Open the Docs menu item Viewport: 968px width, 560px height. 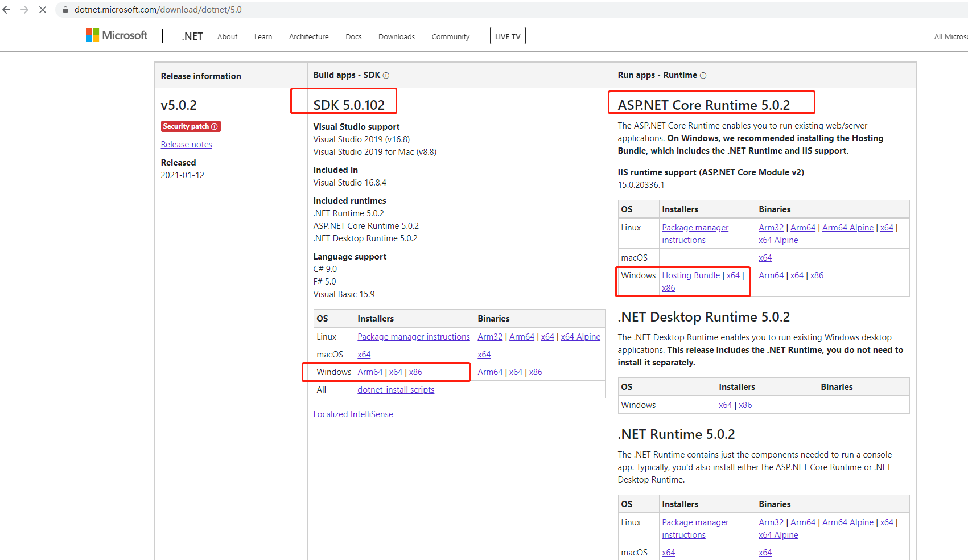[353, 36]
